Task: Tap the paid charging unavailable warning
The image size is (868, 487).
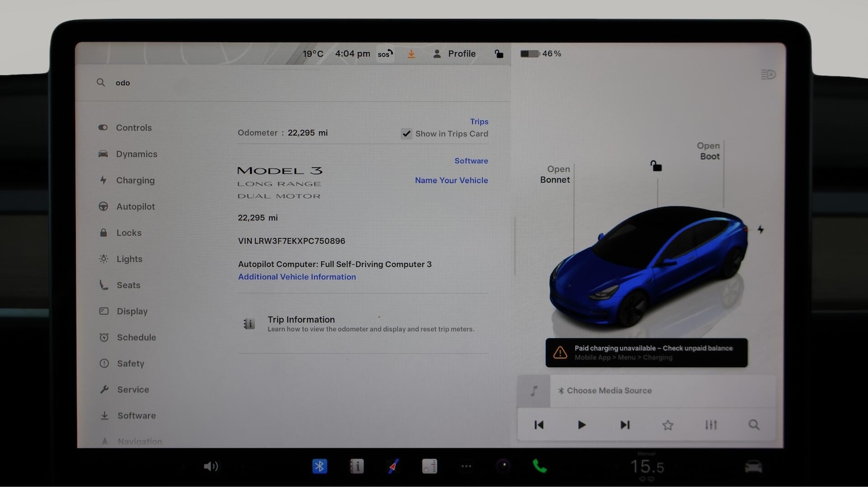Action: (646, 353)
